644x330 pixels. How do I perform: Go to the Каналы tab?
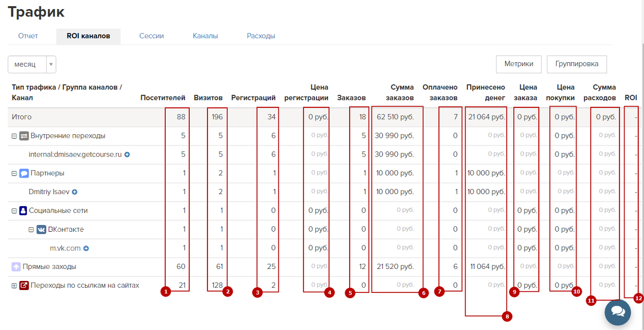205,36
